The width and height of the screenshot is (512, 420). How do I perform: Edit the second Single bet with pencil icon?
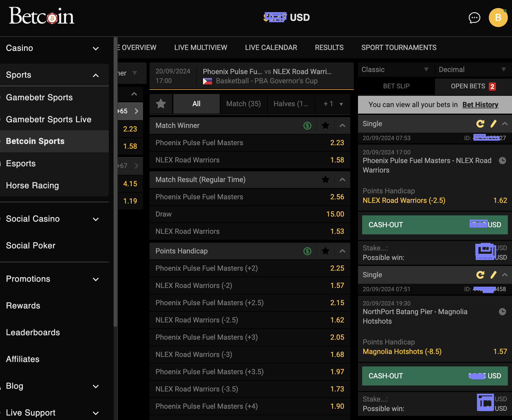click(x=493, y=275)
